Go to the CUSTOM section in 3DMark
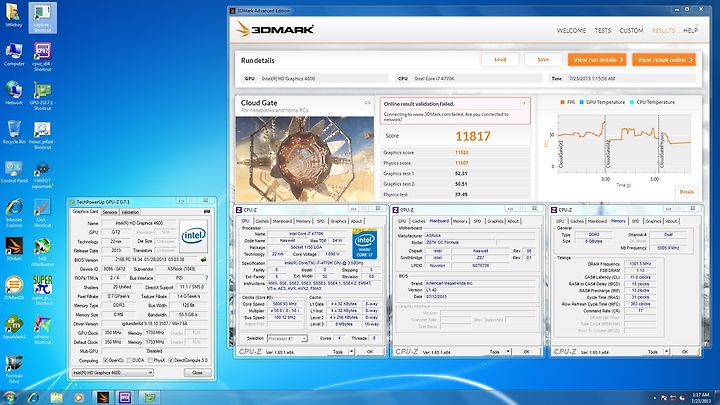Image resolution: width=720 pixels, height=405 pixels. tap(631, 30)
